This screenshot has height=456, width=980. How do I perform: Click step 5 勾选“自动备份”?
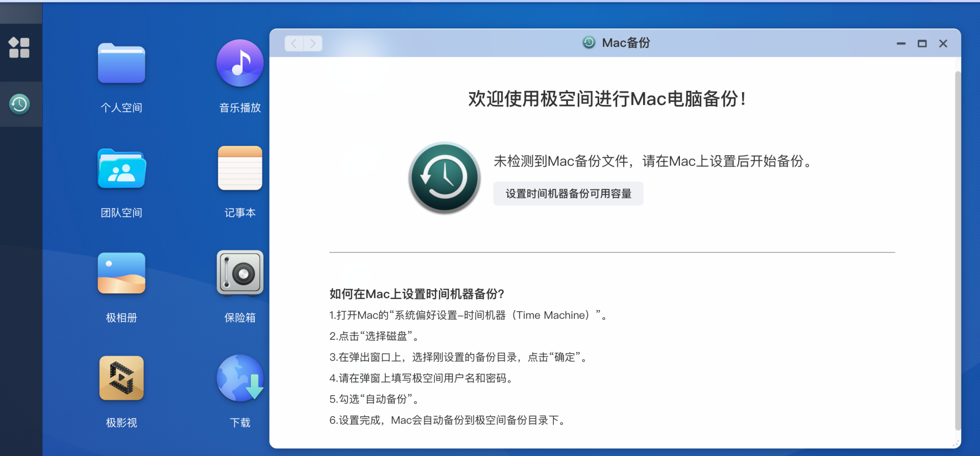[374, 399]
